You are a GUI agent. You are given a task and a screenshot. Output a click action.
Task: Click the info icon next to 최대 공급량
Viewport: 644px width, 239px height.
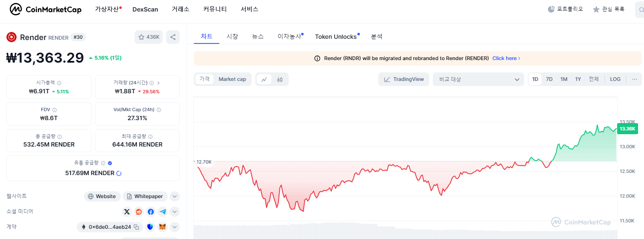[x=150, y=137]
